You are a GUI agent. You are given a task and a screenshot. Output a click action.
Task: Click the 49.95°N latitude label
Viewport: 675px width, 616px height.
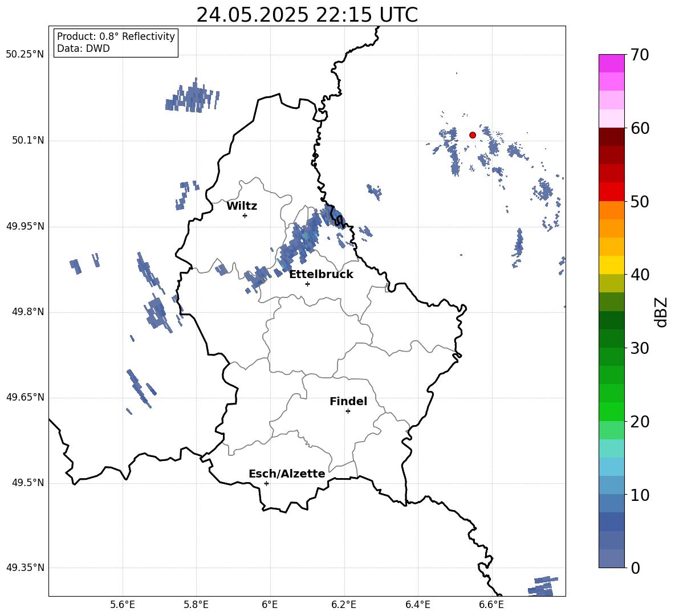point(25,226)
